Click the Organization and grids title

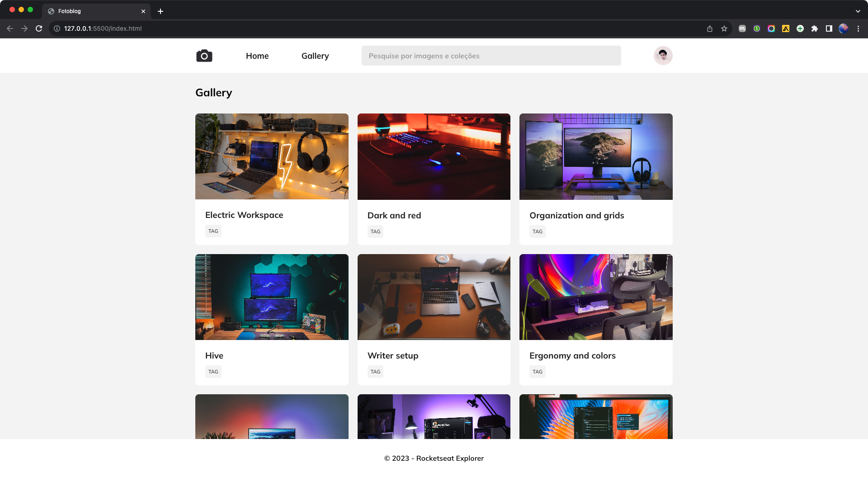pyautogui.click(x=577, y=215)
